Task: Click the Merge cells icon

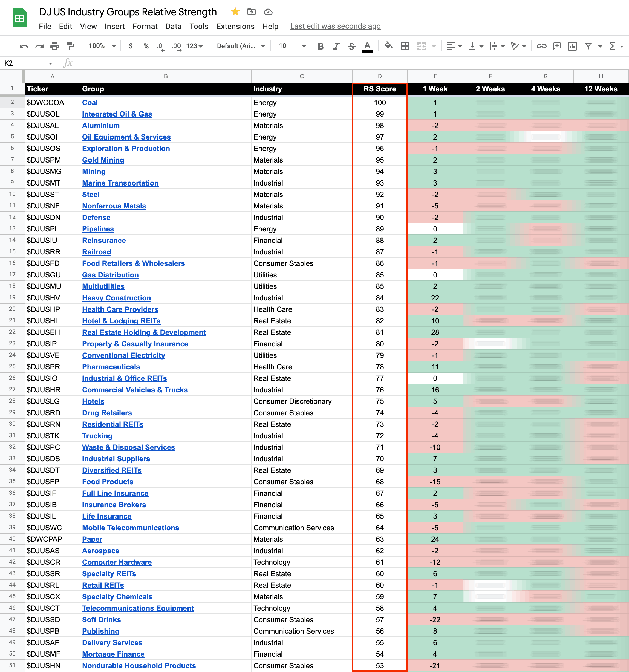Action: click(x=421, y=46)
